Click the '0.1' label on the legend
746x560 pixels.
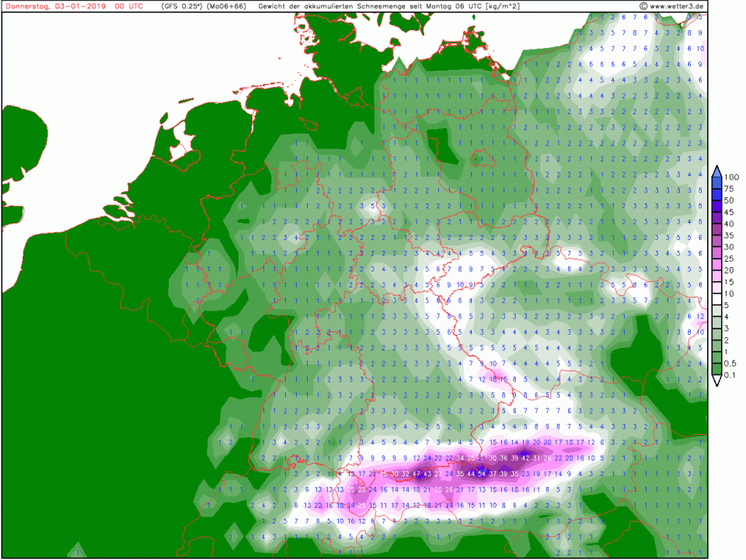731,376
